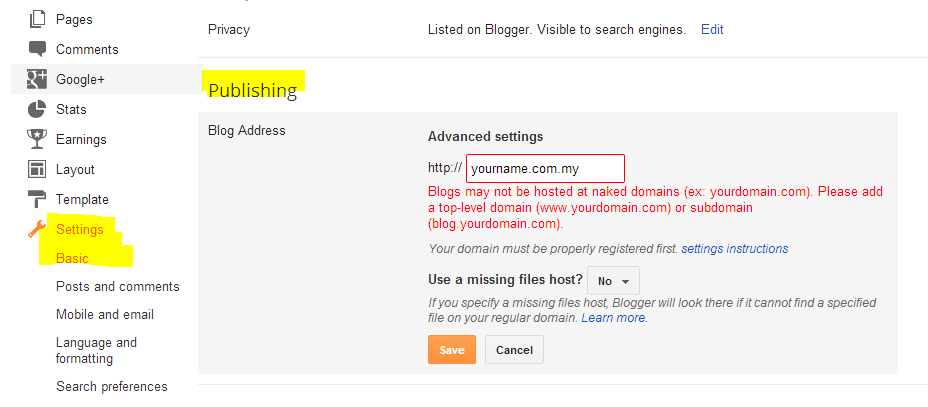Click the orange Save button
Viewport: 928px width, 407px height.
[452, 350]
